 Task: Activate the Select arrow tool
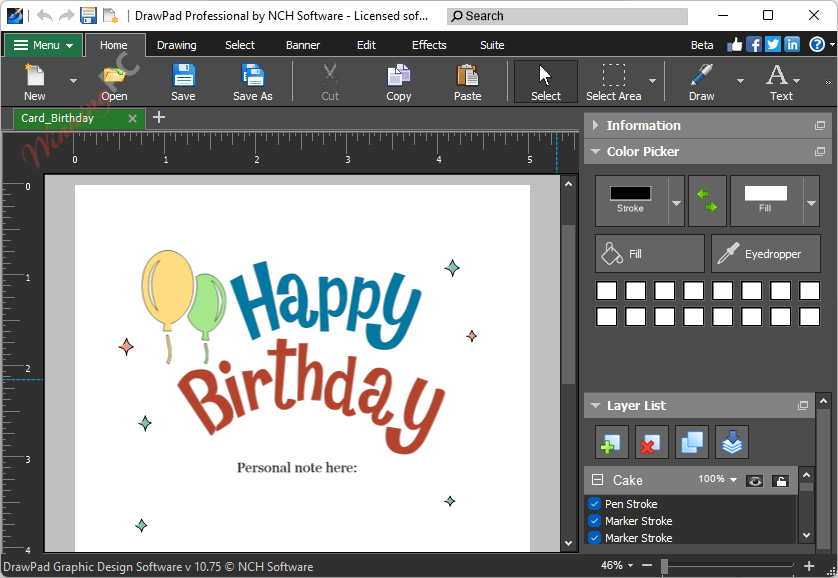click(x=546, y=82)
